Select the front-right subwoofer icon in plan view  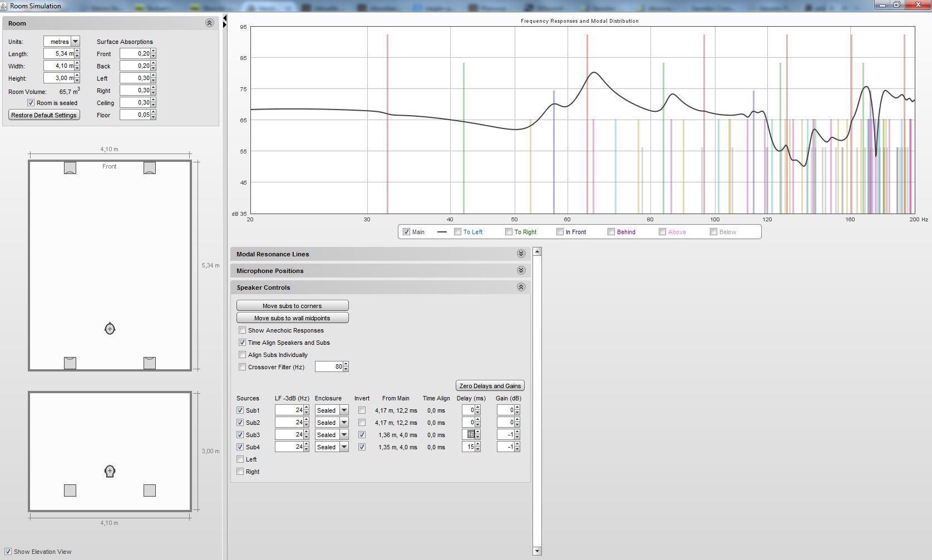(150, 167)
